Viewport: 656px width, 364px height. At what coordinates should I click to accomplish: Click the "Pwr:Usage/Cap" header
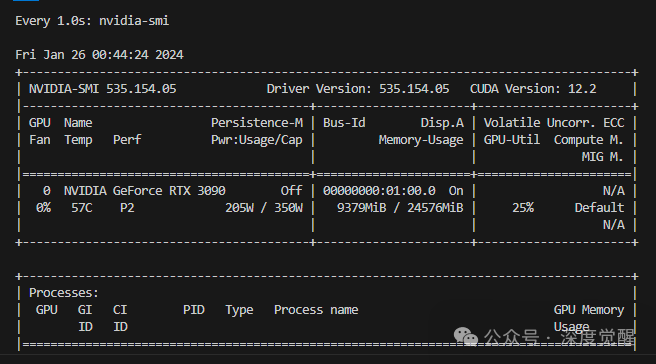(257, 140)
